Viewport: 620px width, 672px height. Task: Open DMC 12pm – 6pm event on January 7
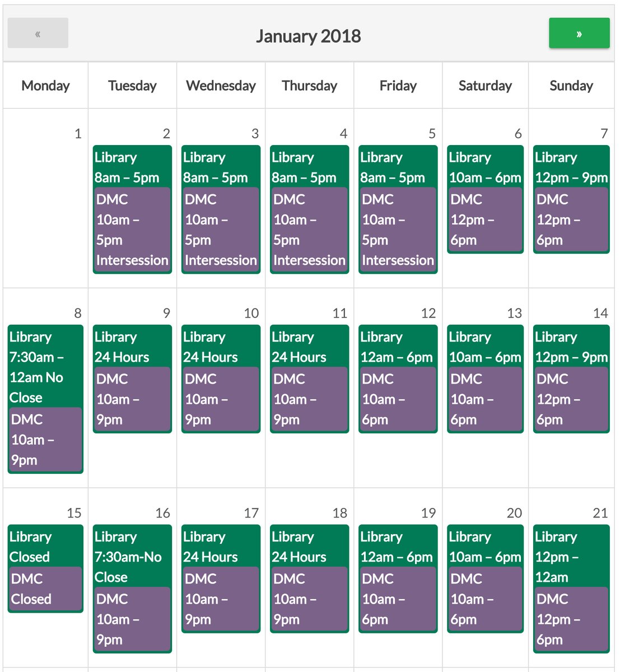[x=571, y=220]
